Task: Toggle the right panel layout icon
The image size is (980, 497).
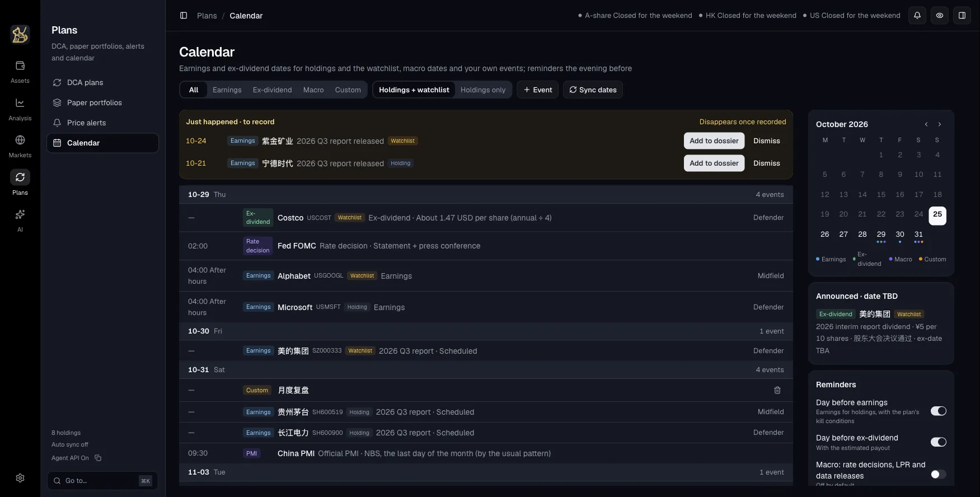Action: click(962, 16)
